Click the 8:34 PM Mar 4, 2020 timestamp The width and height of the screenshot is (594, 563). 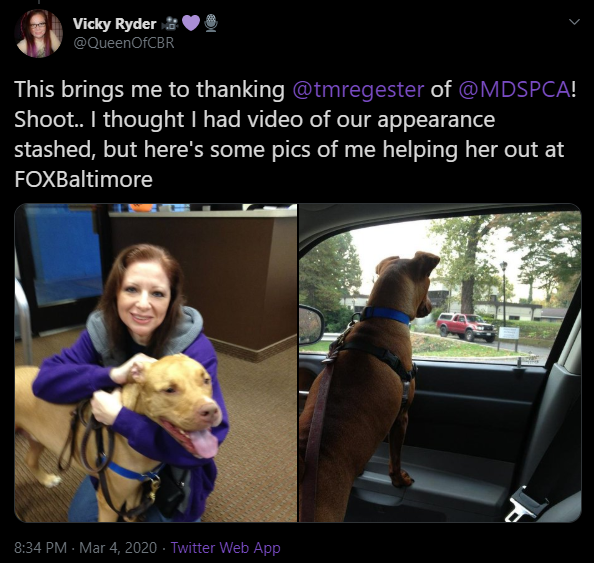click(x=86, y=547)
